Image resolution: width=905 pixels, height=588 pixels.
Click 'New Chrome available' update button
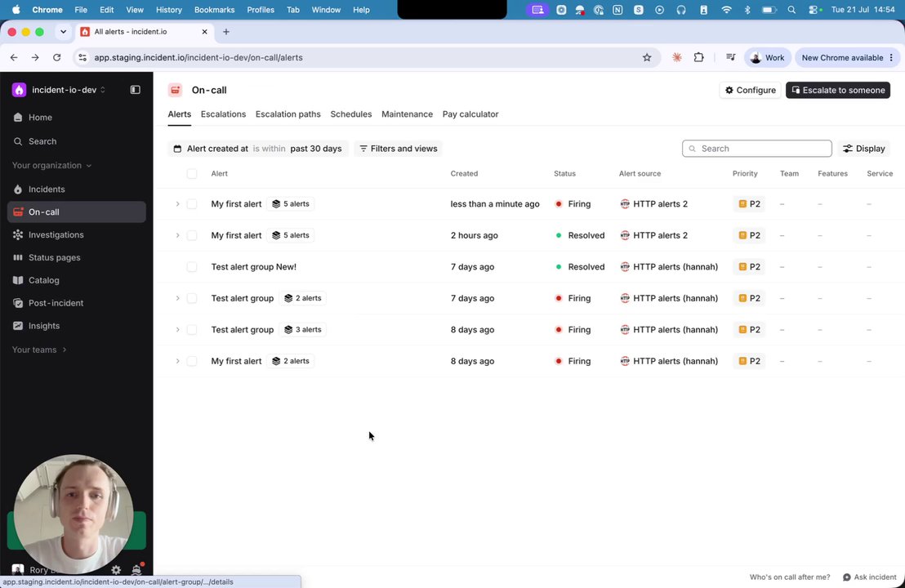[x=847, y=58]
